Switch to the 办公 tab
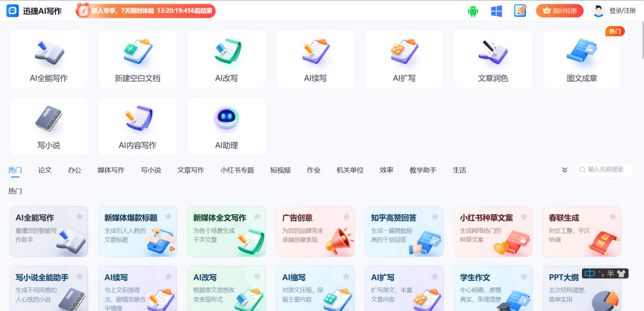The width and height of the screenshot is (644, 311). [75, 170]
